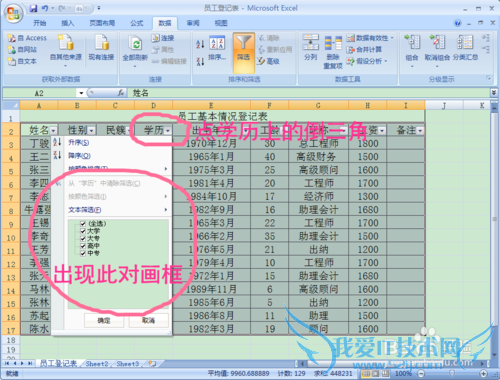Click the Office Button logo
Screen dimensions: 500x380
click(13, 13)
